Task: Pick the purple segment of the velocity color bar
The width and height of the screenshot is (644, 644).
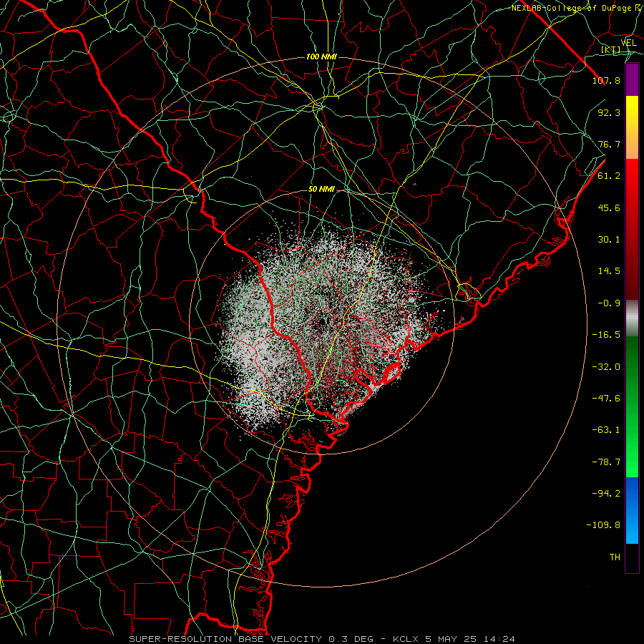Action: tap(632, 79)
